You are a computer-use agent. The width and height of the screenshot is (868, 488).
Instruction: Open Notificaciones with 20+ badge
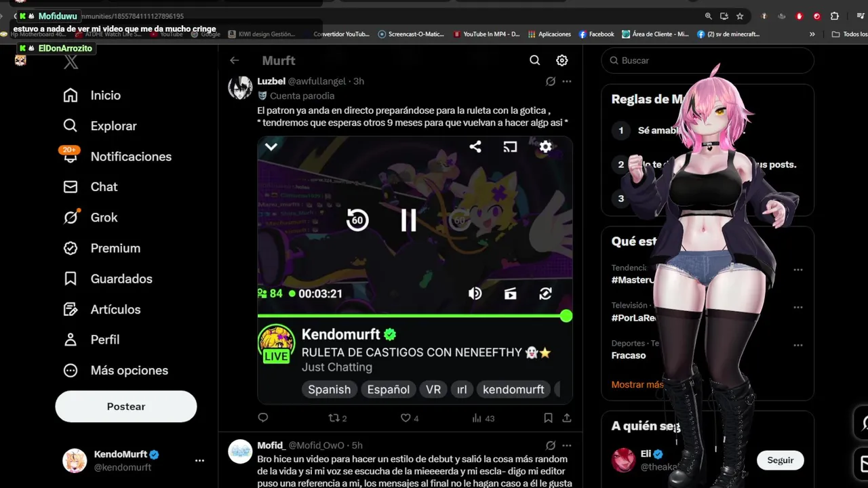[117, 157]
